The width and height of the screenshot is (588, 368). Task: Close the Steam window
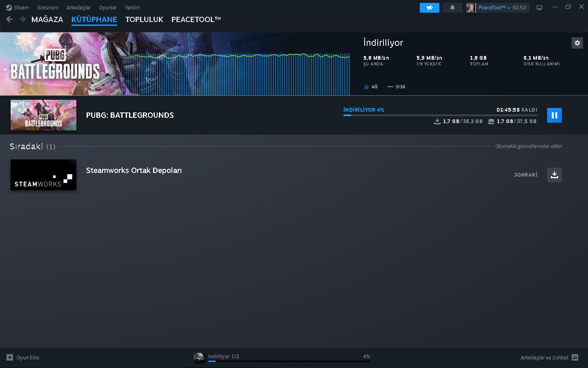[581, 7]
